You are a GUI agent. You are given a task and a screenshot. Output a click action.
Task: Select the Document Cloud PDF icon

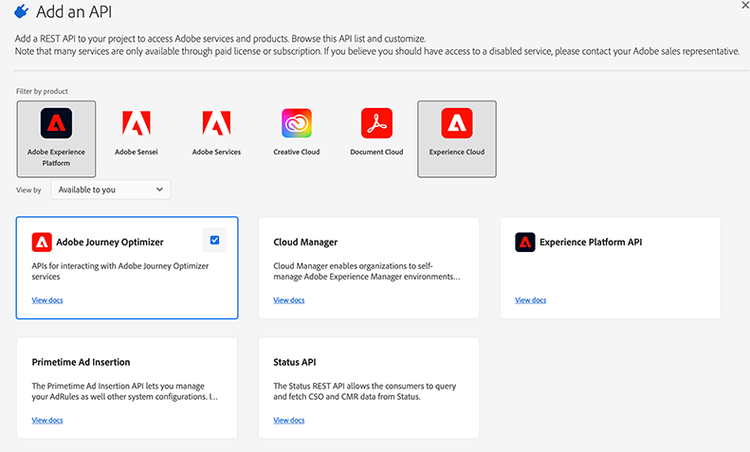coord(376,124)
